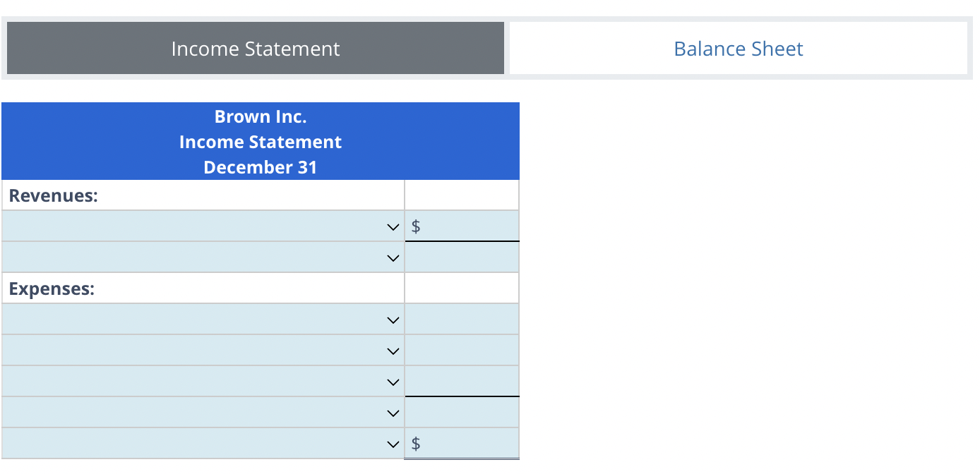Focus the third expense amount field
Screen dimensions: 980x474
tap(462, 382)
